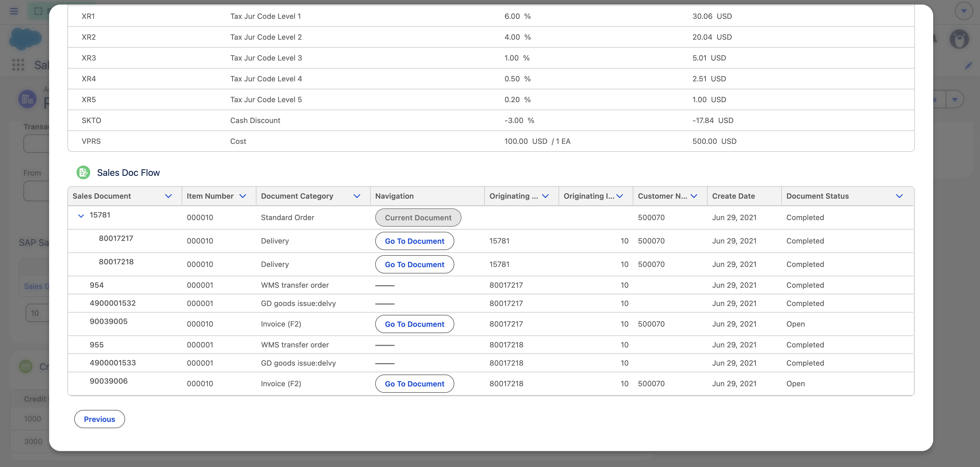The height and width of the screenshot is (467, 980).
Task: Click Open status of invoice 90039006
Action: pyautogui.click(x=796, y=384)
